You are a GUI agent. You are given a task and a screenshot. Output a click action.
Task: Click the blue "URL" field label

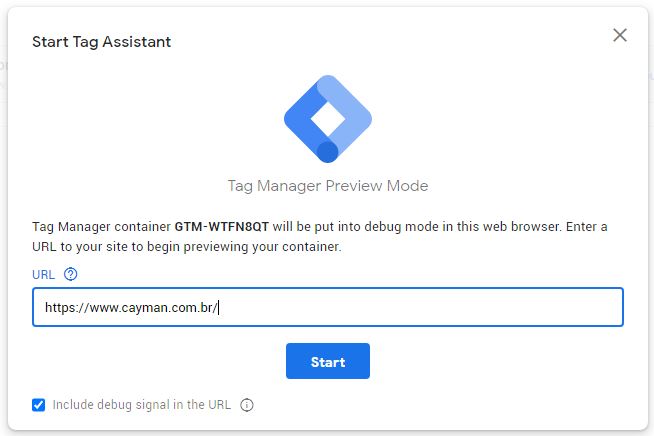(43, 275)
